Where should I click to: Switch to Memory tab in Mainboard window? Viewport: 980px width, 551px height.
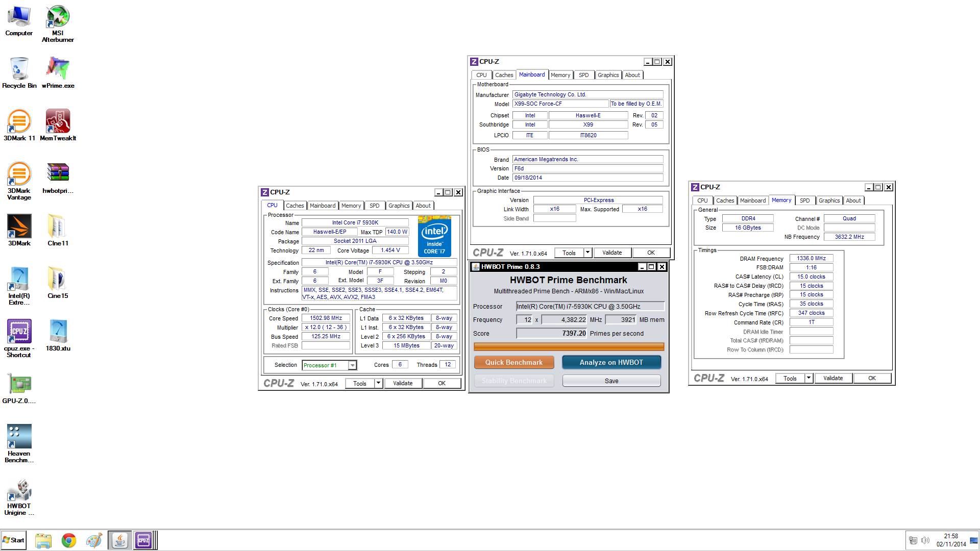560,75
